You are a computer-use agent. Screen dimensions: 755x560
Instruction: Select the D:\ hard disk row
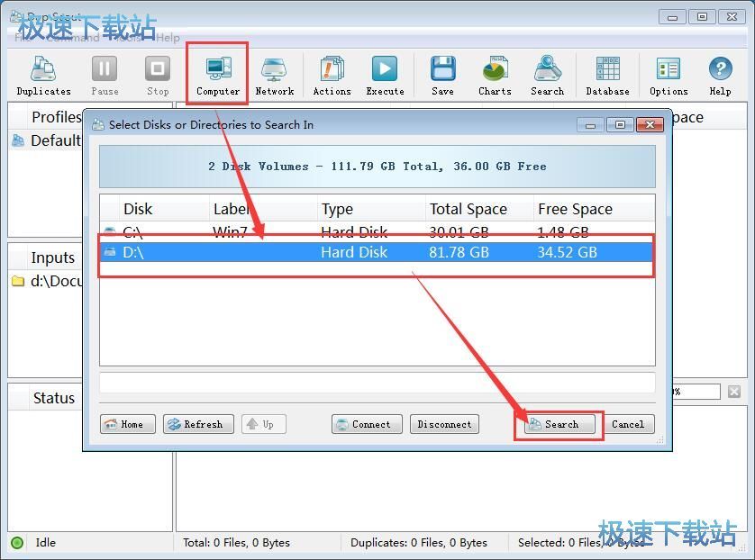coord(377,252)
